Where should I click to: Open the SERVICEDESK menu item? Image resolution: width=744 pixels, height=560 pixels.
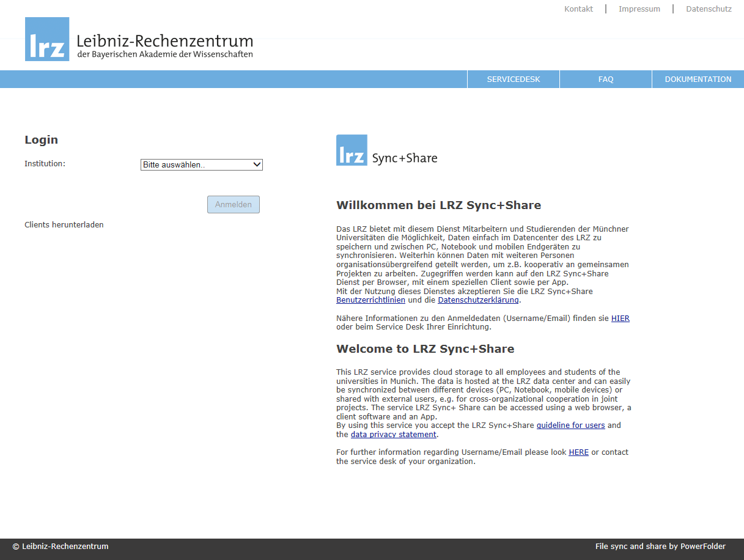tap(513, 79)
